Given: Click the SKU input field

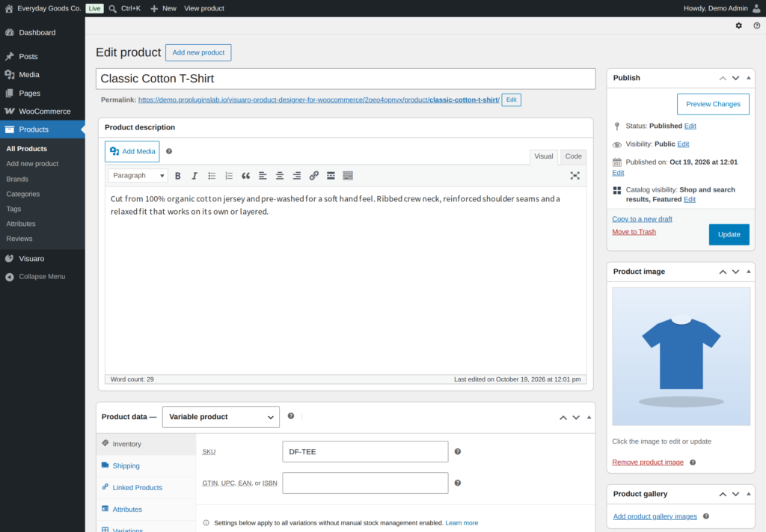Looking at the screenshot, I should coord(365,451).
